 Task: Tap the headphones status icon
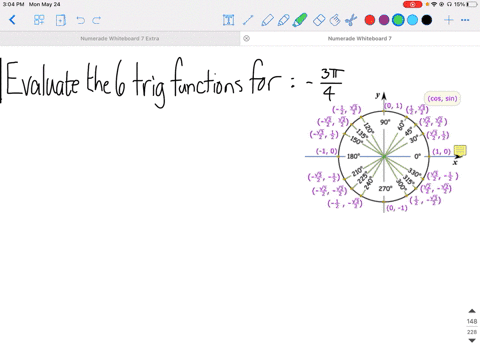[449, 4]
